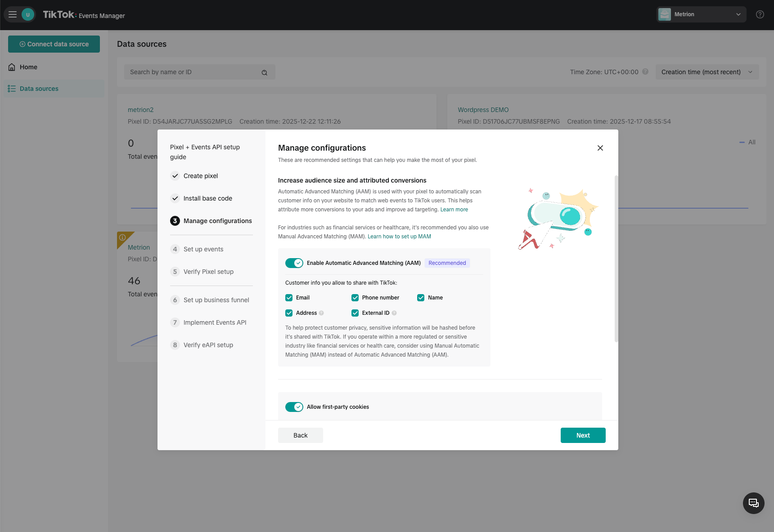774x532 pixels.
Task: Open Learn how to set up MAM link
Action: (399, 237)
